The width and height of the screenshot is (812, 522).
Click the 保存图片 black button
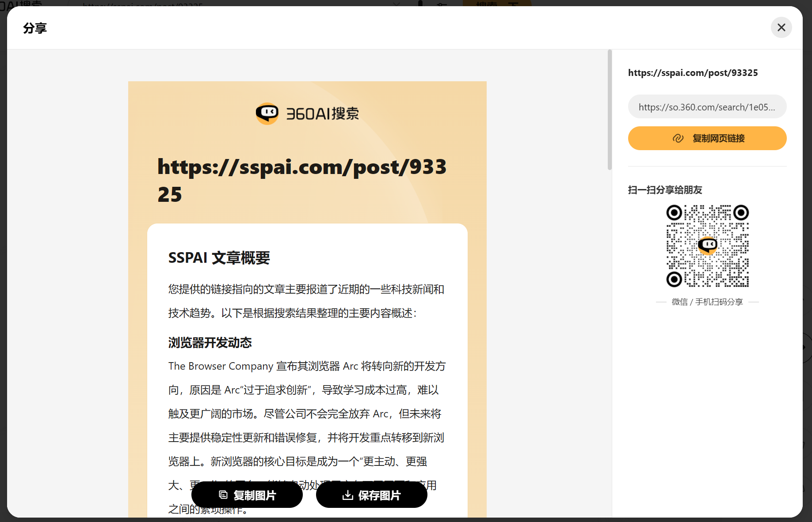click(x=372, y=495)
